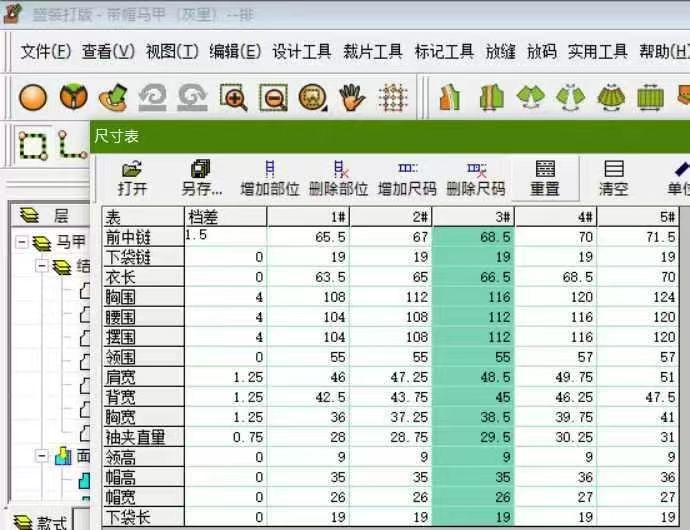This screenshot has height=530, width=690.
Task: Click 另存 (Save As) in size table toolbar
Action: [x=201, y=177]
